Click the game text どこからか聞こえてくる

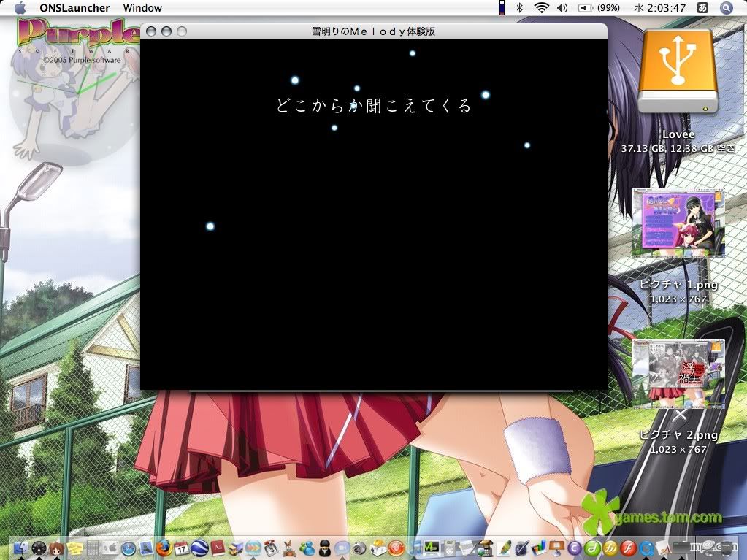coord(374,105)
